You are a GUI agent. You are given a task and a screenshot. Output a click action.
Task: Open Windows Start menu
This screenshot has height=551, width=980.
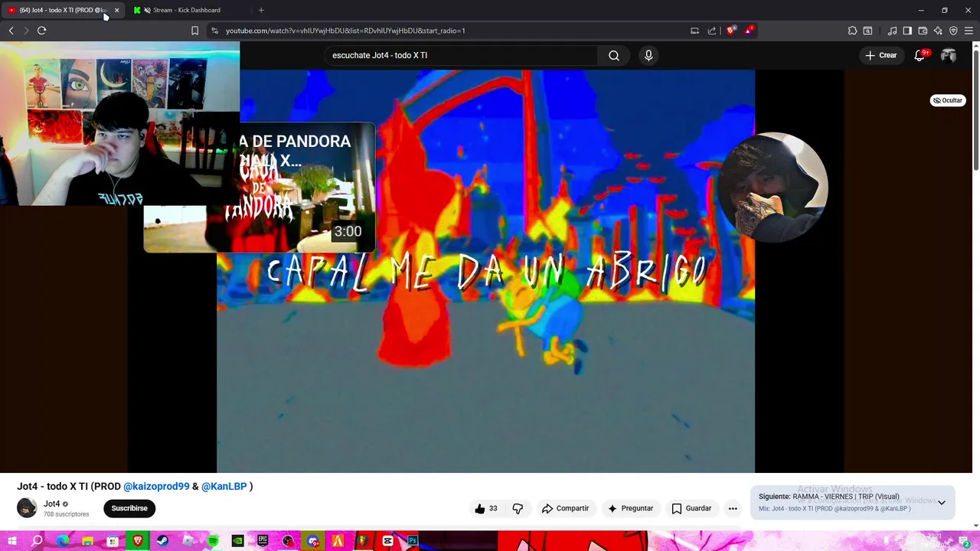coord(11,541)
